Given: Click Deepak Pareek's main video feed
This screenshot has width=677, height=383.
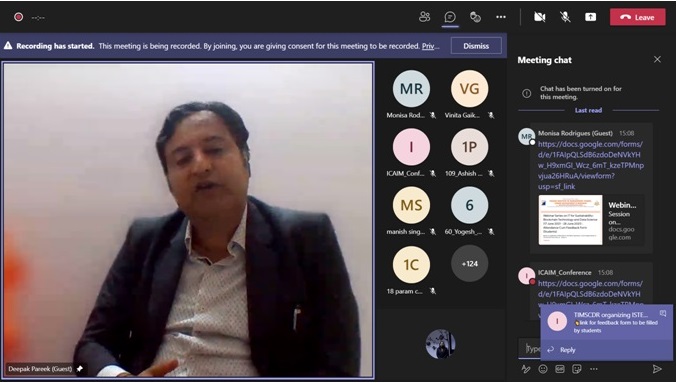Looking at the screenshot, I should click(x=188, y=220).
